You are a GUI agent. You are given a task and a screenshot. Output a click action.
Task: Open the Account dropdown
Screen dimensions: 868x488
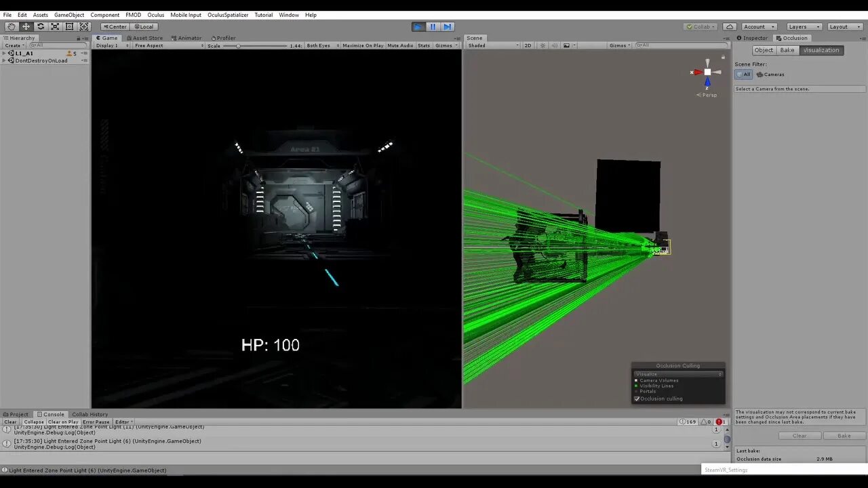pyautogui.click(x=758, y=26)
